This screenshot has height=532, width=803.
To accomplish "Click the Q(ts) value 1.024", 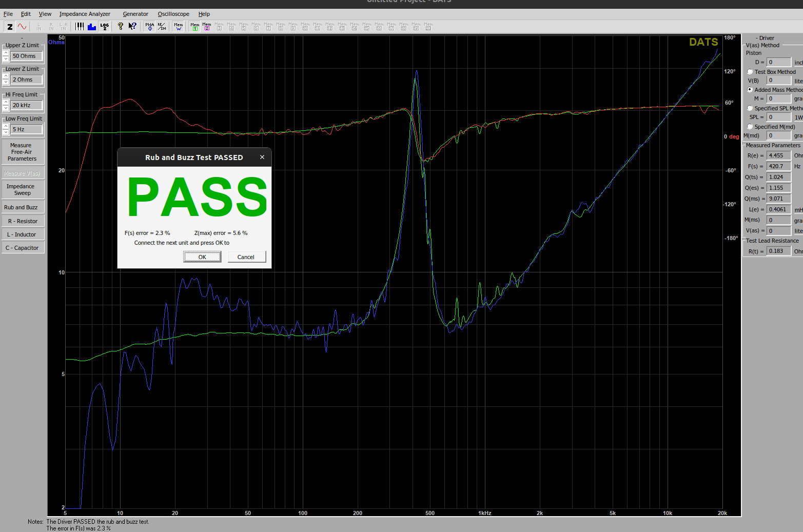I will pos(778,177).
